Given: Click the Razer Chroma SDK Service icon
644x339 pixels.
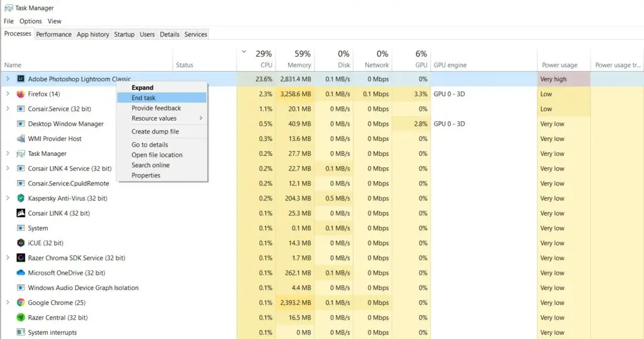Looking at the screenshot, I should (x=21, y=258).
